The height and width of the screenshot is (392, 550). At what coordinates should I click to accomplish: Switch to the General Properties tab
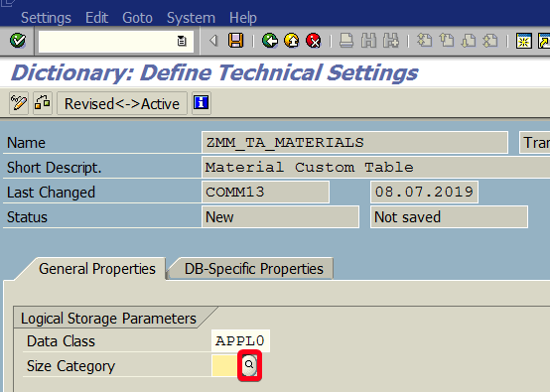97,269
